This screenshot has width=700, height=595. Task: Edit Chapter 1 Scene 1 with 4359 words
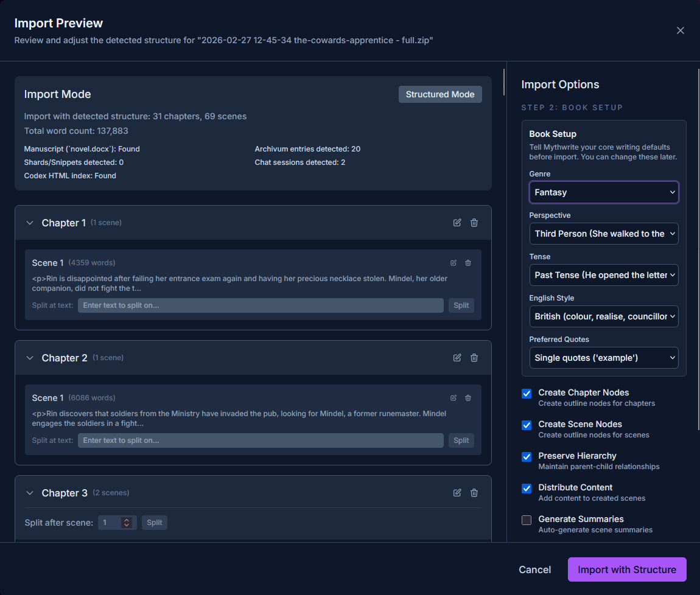point(453,263)
